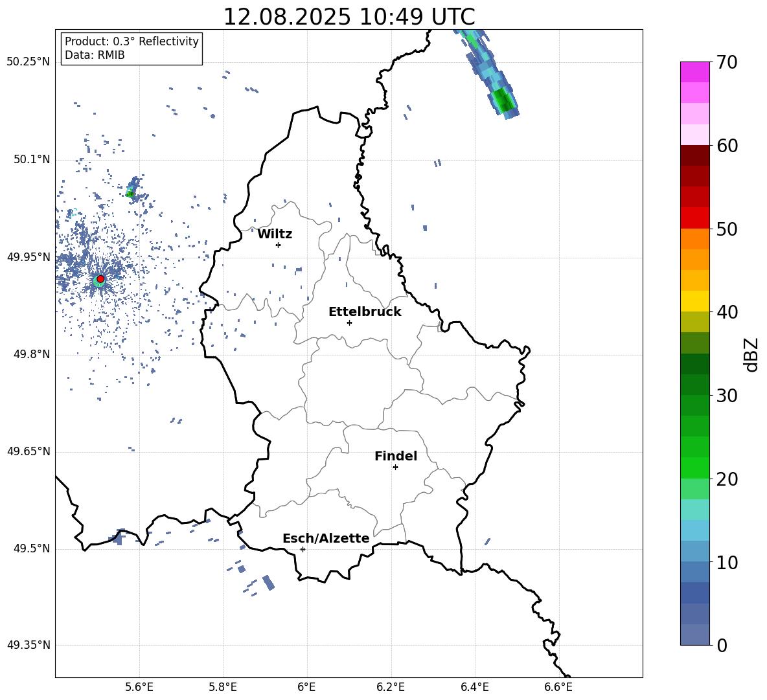Click the red radar location dot
This screenshot has width=767, height=700.
[x=100, y=279]
